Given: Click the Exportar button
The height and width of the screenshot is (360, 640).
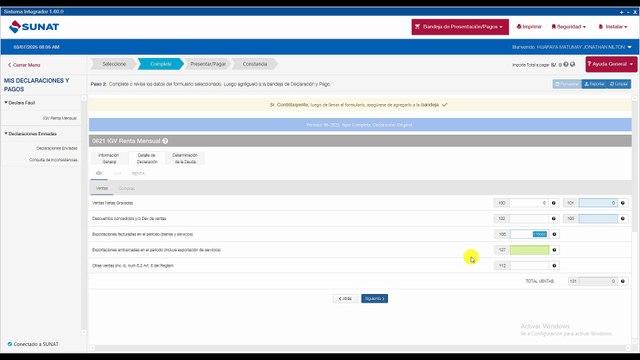Looking at the screenshot, I should (594, 84).
